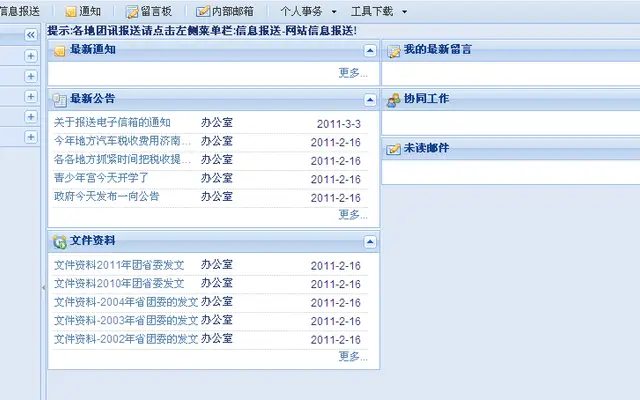Screen dimensions: 640x400
Task: Click the sidebar splitter handle arrow
Action: 44,288
